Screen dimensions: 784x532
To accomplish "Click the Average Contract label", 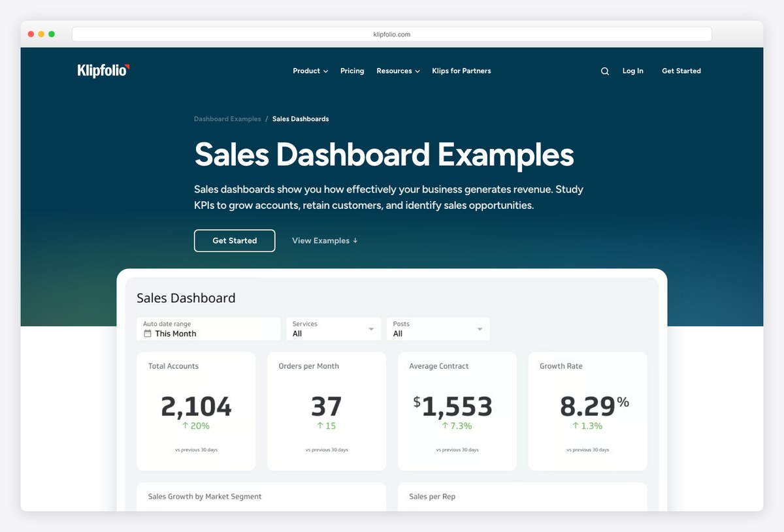I will [x=439, y=366].
